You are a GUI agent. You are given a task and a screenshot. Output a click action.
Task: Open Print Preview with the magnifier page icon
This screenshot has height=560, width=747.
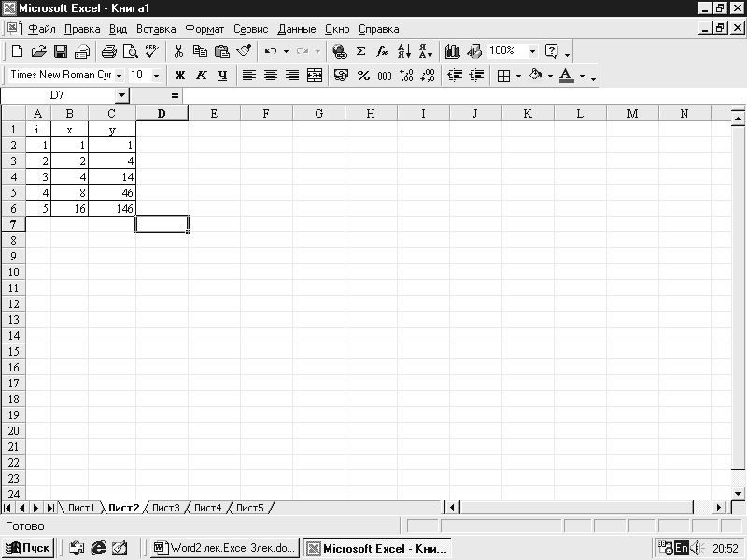click(x=130, y=51)
